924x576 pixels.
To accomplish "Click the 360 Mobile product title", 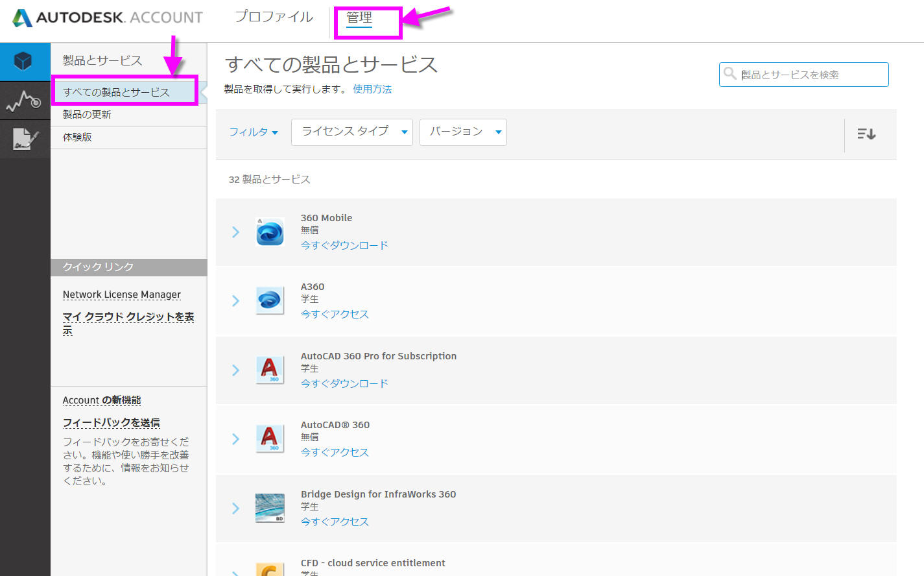I will coord(326,218).
